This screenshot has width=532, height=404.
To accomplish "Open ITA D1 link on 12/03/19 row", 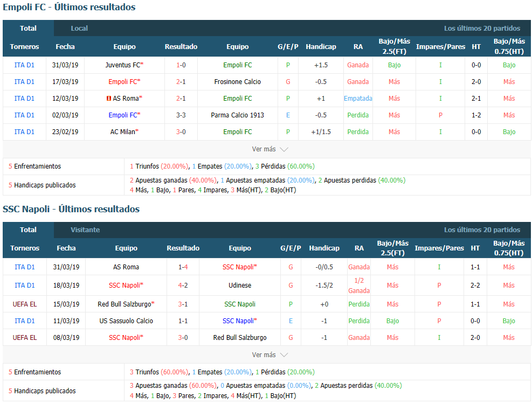I will click(24, 99).
